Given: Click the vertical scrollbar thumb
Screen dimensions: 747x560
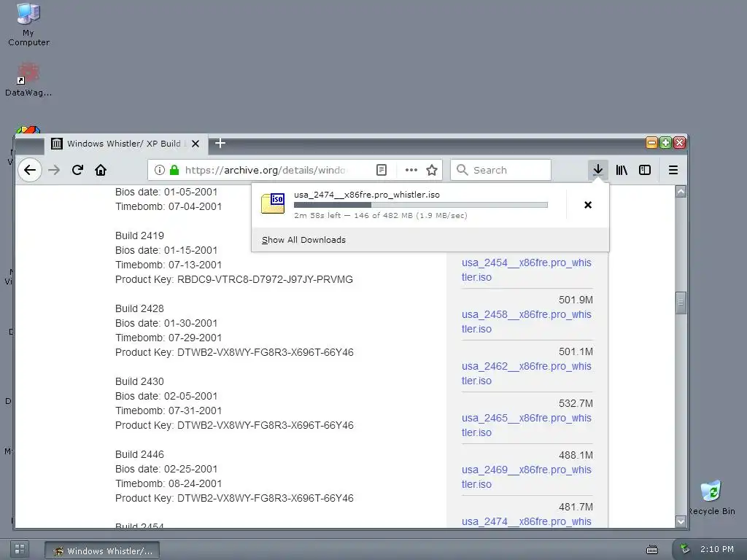Looking at the screenshot, I should [681, 303].
